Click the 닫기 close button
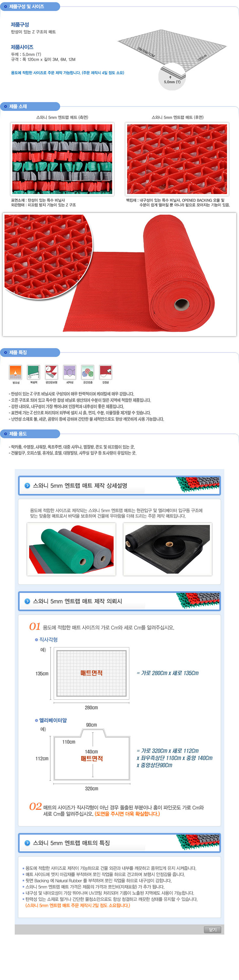Image resolution: width=239 pixels, height=980 pixels. click(x=212, y=929)
